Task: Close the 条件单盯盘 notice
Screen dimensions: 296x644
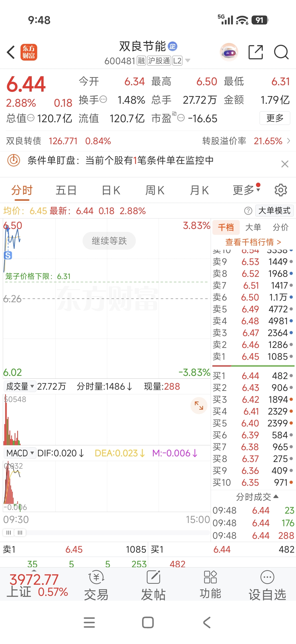Action: 285,164
